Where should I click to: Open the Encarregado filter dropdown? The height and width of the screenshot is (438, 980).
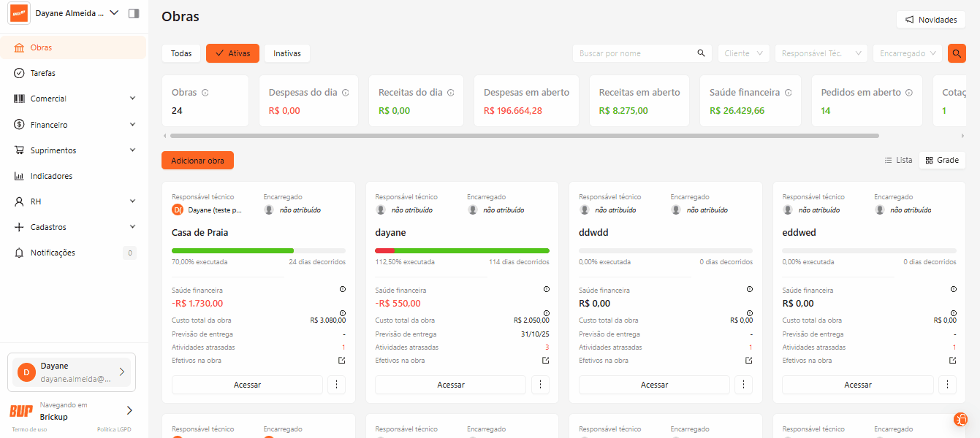907,53
